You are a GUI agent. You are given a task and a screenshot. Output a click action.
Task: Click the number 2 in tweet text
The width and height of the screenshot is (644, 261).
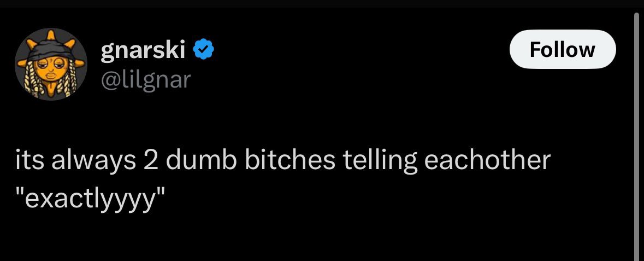pos(151,160)
